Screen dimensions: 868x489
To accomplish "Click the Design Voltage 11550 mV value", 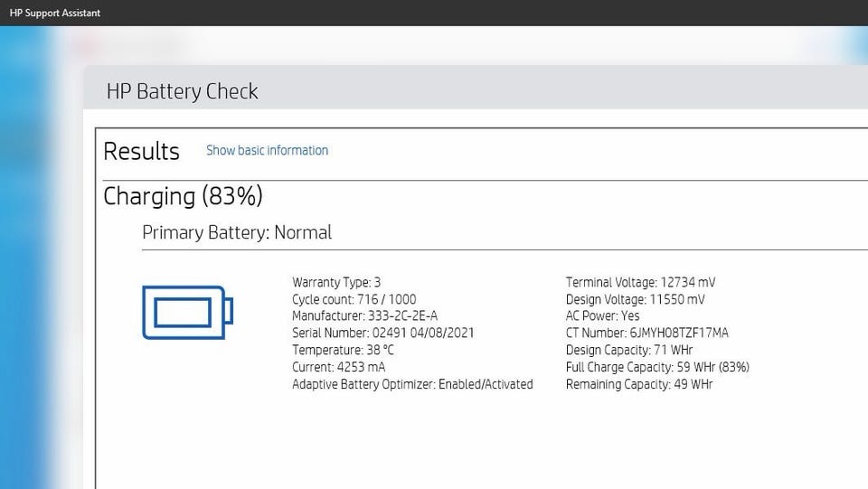I will [x=635, y=299].
